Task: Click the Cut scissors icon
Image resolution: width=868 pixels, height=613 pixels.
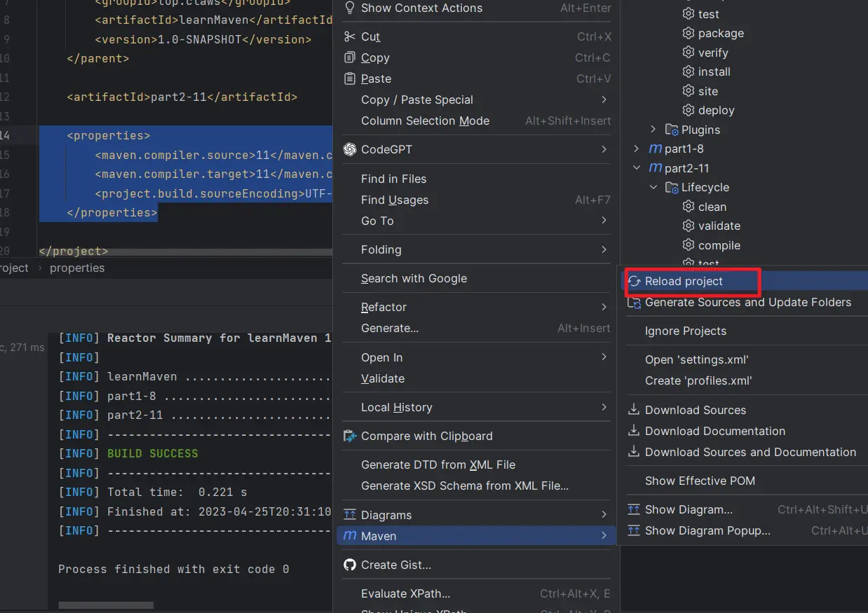Action: [x=350, y=36]
